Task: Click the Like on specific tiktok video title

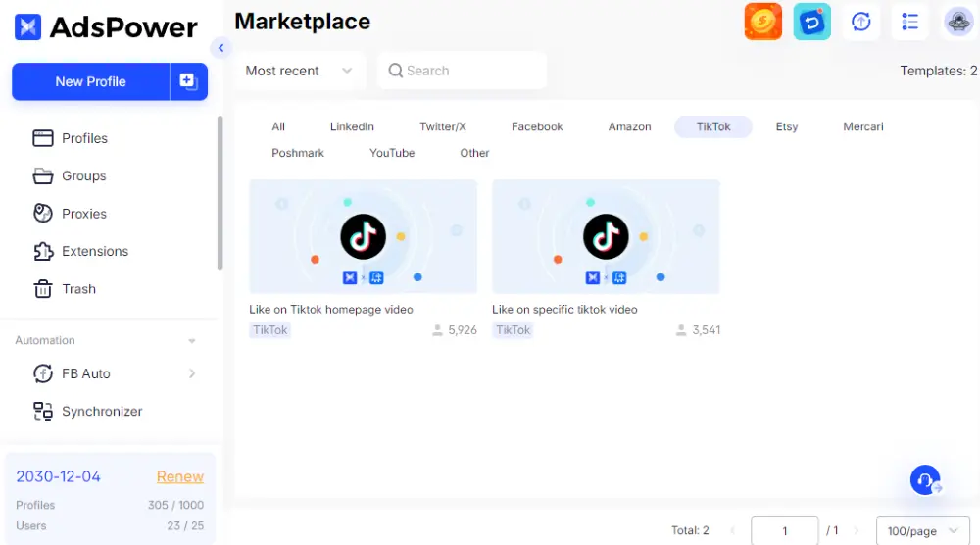Action: pyautogui.click(x=564, y=310)
